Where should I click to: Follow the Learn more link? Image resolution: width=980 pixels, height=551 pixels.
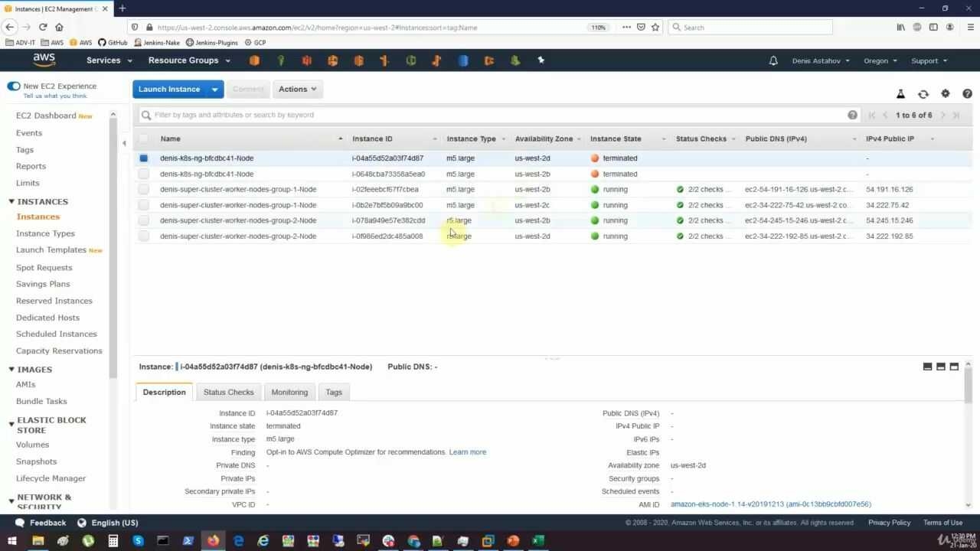[x=468, y=452]
